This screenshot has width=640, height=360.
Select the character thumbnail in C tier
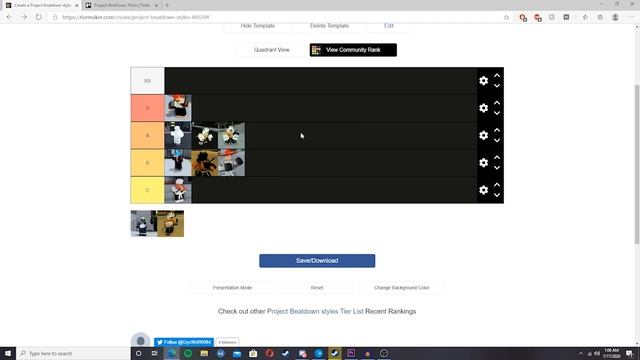pos(178,190)
